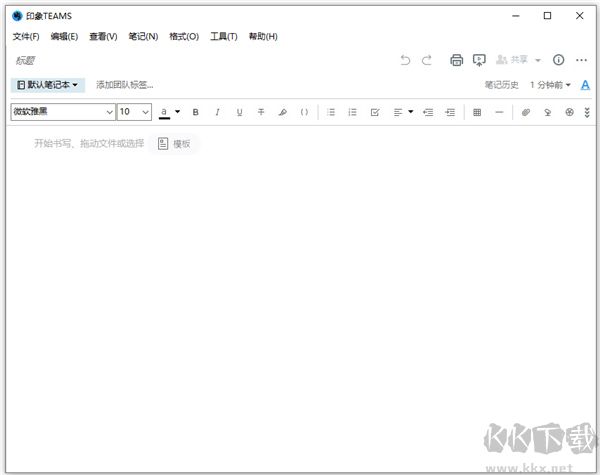This screenshot has height=475, width=600.
Task: Expand the toolbar overflow chevrons
Action: [x=587, y=112]
